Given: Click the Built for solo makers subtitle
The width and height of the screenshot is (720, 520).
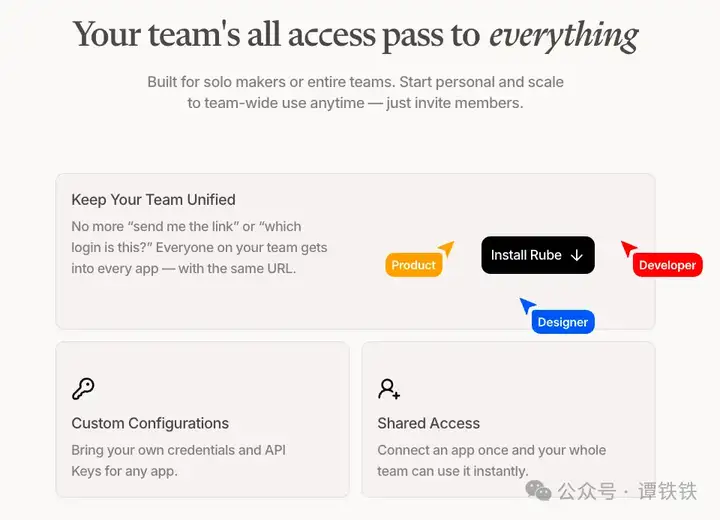Looking at the screenshot, I should (x=355, y=92).
